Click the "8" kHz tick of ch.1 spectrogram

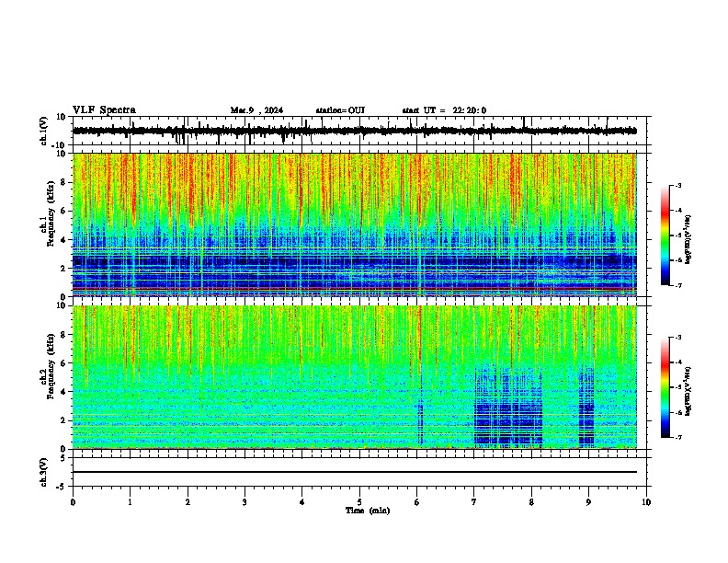coord(63,182)
